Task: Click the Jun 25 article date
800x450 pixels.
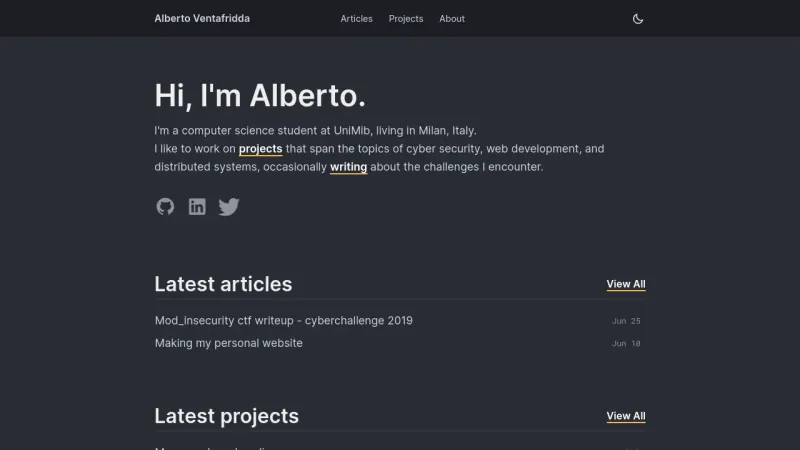Action: 626,321
